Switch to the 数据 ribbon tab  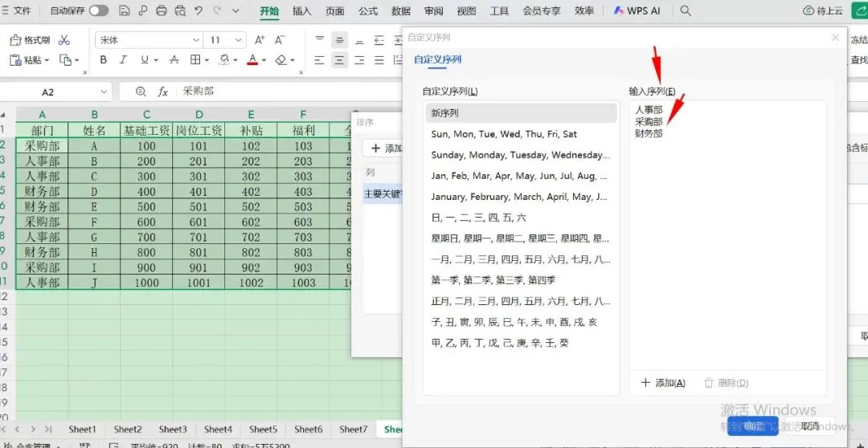coord(401,10)
